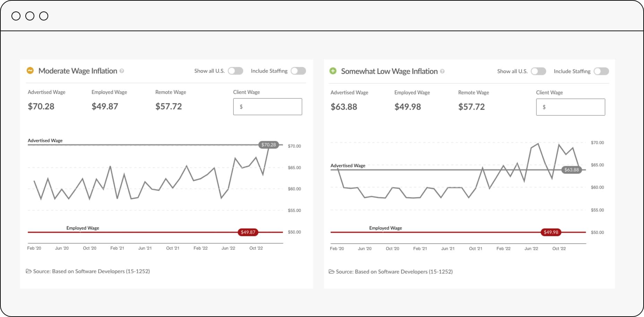This screenshot has width=644, height=317.
Task: Enable Show all U.S. on the Moderate panel
Action: click(x=236, y=71)
